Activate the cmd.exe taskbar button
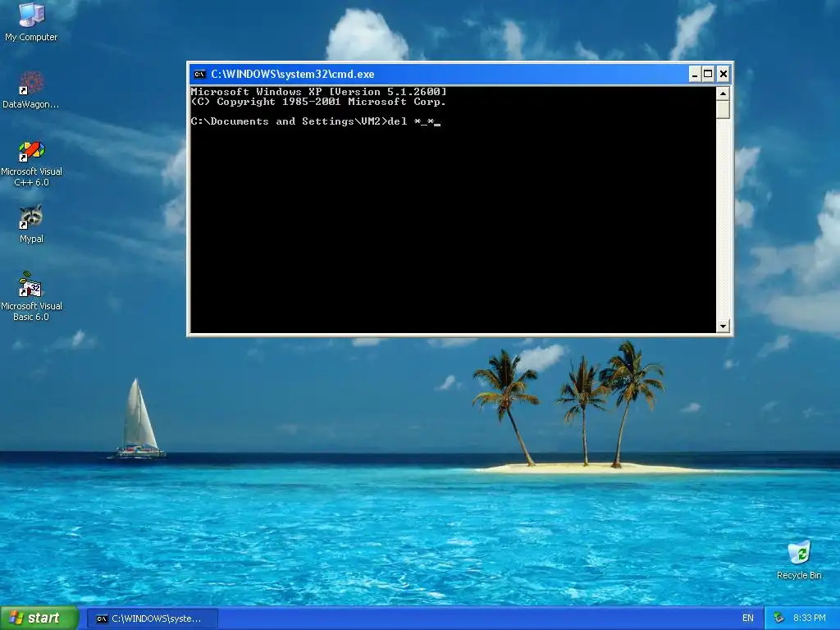Image resolution: width=840 pixels, height=630 pixels. 152,619
